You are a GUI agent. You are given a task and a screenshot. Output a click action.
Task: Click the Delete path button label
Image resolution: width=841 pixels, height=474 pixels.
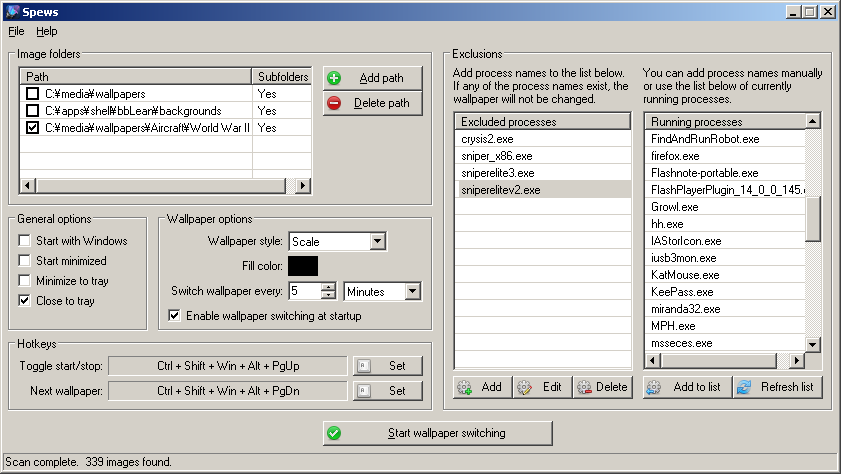coord(381,103)
